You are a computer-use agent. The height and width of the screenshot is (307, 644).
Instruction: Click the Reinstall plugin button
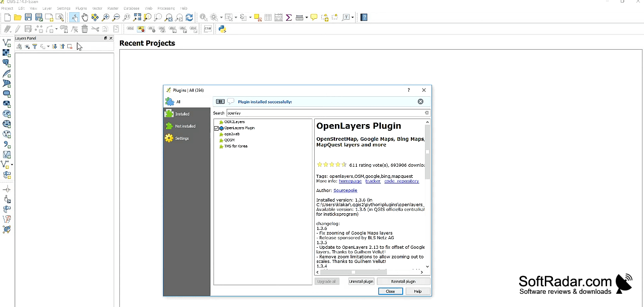tap(403, 281)
